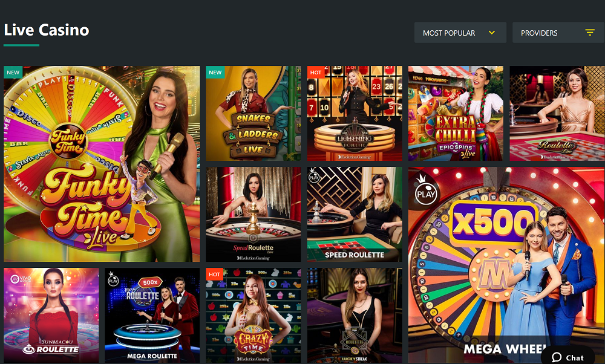Select the Evolution Speed Roulette game tile

click(x=253, y=215)
